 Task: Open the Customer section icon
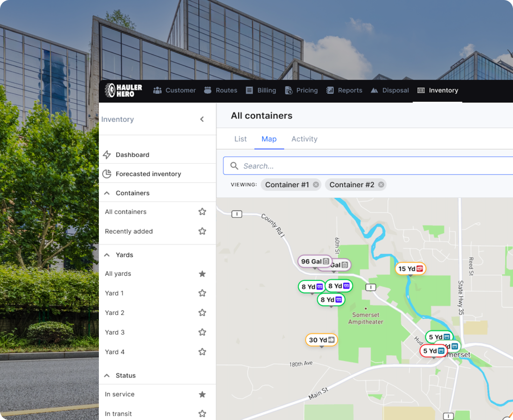click(157, 91)
